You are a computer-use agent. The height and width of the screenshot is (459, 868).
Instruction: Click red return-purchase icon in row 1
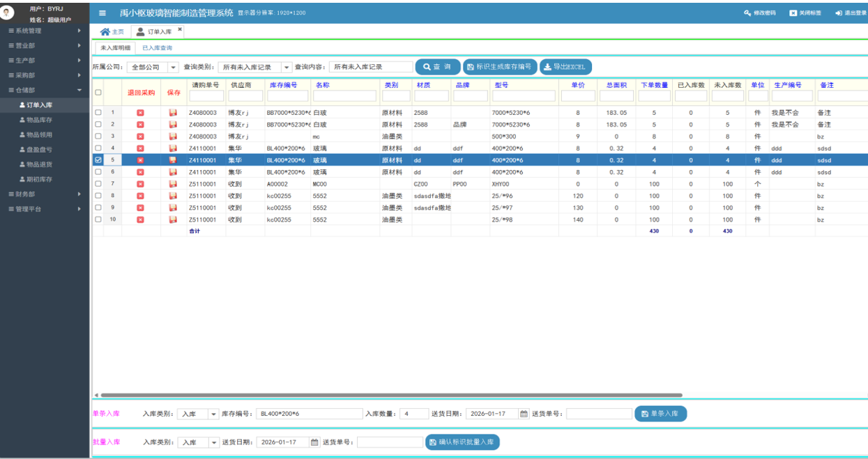[x=140, y=112]
